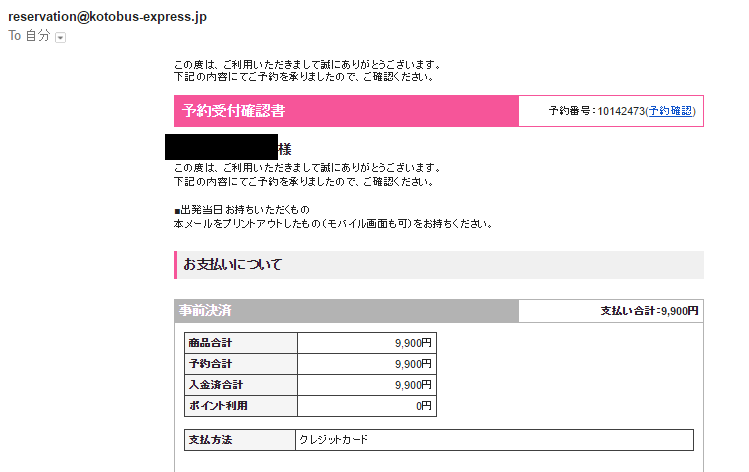
Task: Select the お支払いについて section heading
Action: coord(233,265)
